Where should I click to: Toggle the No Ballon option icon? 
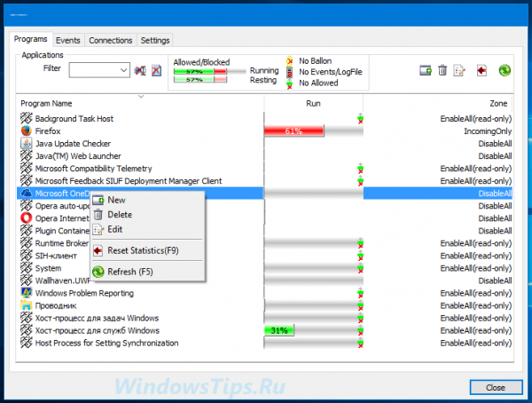(289, 61)
